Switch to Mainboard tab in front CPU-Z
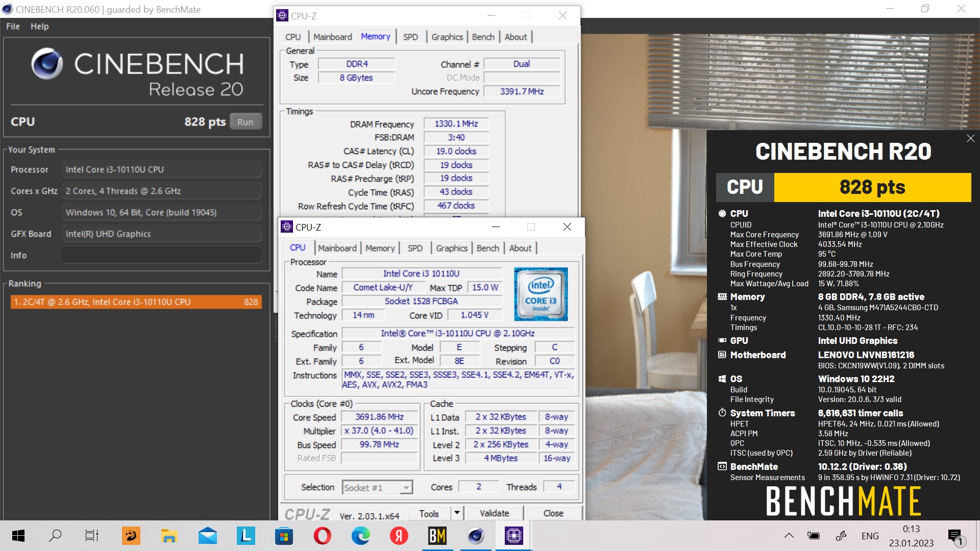This screenshot has height=551, width=980. pyautogui.click(x=337, y=248)
